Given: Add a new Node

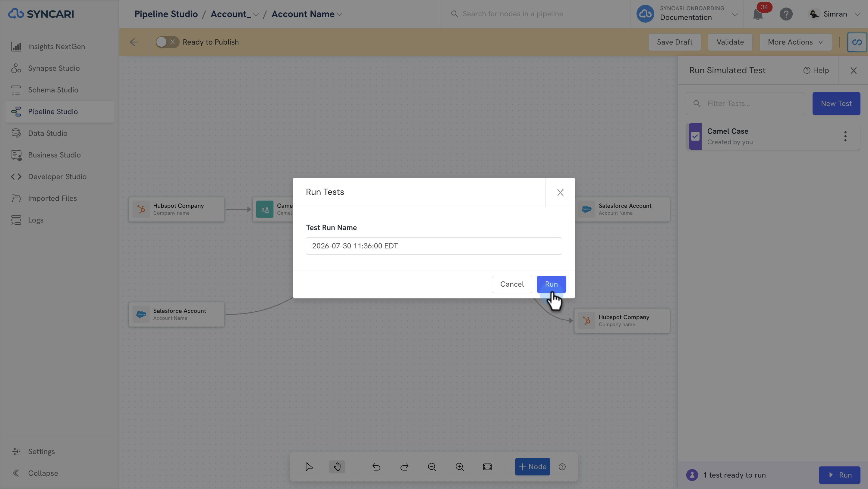Looking at the screenshot, I should coord(532,467).
